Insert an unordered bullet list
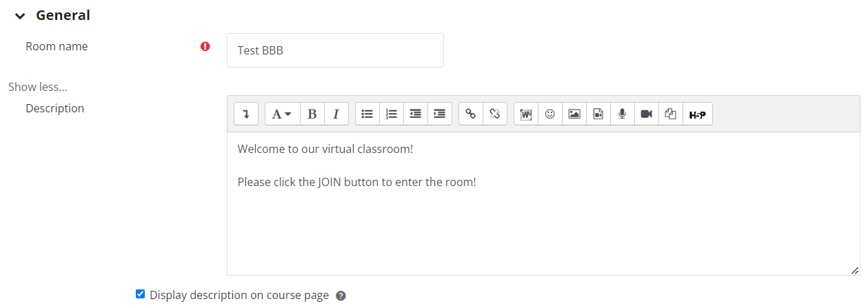This screenshot has width=868, height=308. pyautogui.click(x=367, y=114)
